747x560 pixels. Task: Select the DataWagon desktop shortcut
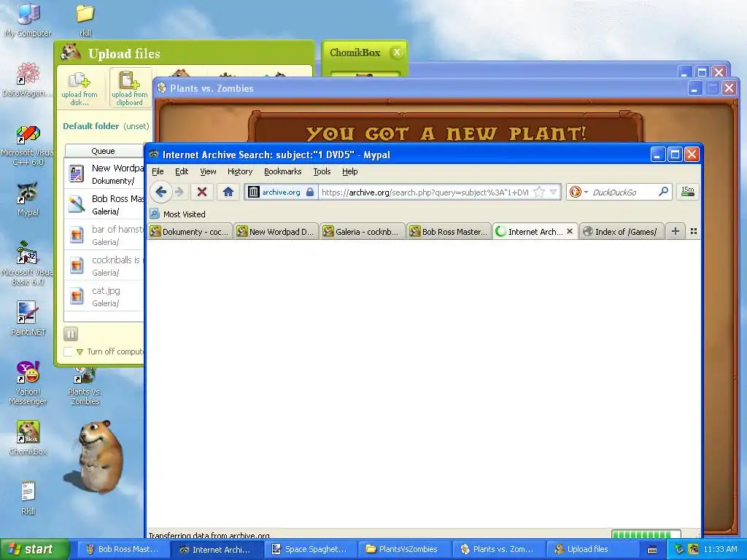click(28, 79)
